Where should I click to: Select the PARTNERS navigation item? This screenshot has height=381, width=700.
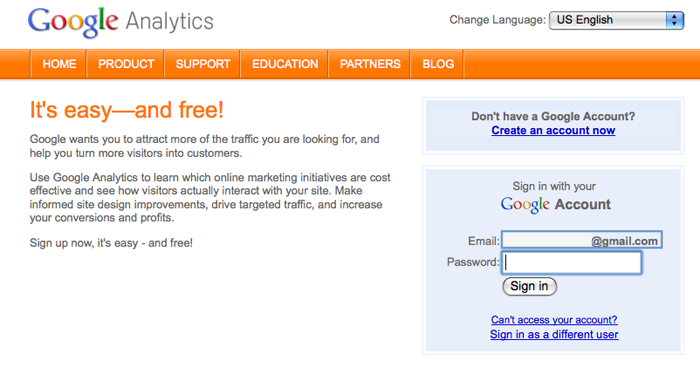(370, 64)
